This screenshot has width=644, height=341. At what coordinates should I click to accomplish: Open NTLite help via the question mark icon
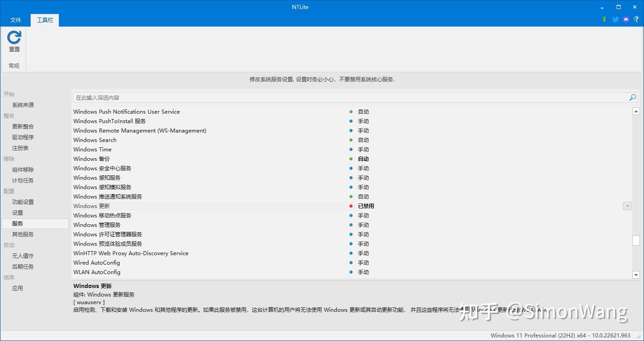click(636, 19)
